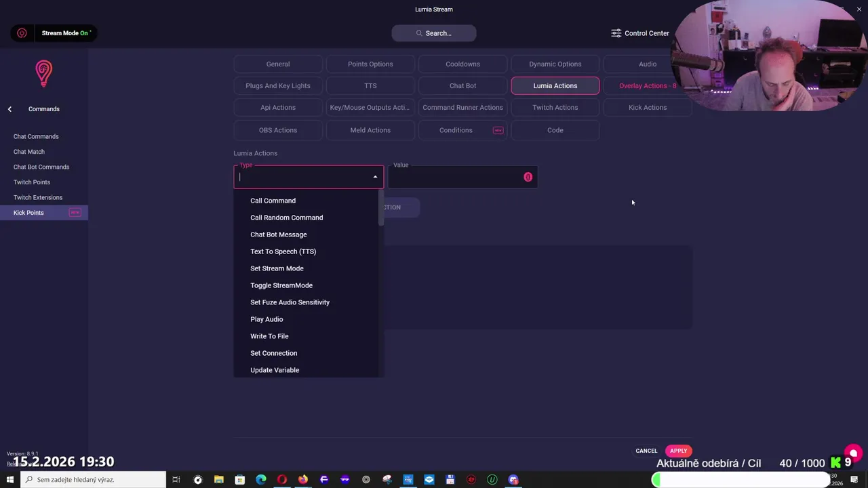Switch to the Audio tab

click(x=648, y=64)
